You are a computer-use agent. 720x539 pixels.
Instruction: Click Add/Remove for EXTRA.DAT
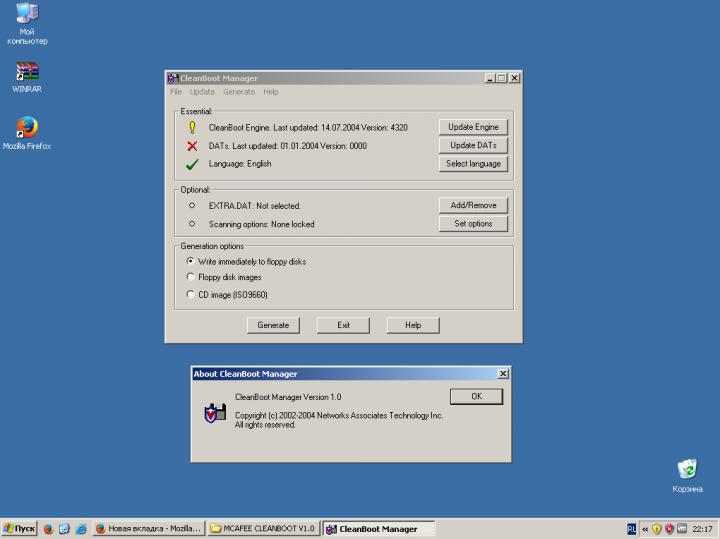pyautogui.click(x=473, y=205)
